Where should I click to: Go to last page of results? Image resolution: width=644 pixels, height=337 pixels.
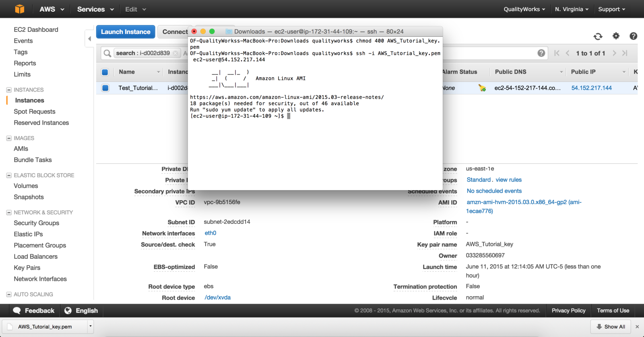(625, 53)
